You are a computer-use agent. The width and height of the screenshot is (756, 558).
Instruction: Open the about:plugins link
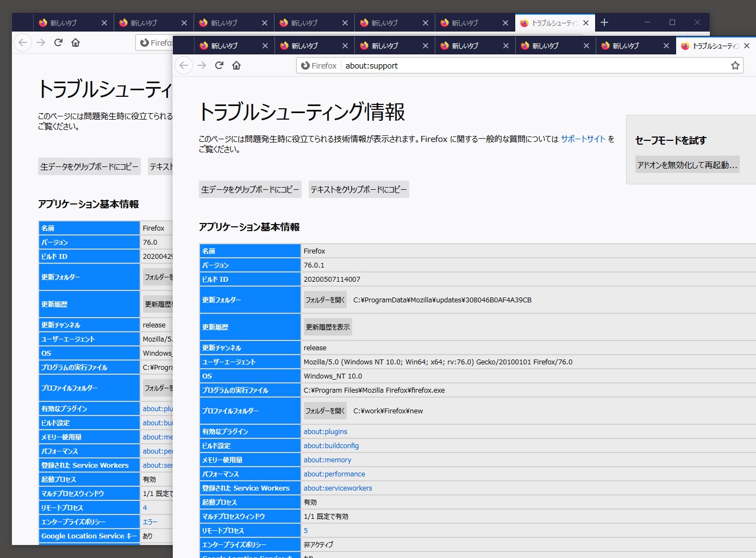(325, 431)
